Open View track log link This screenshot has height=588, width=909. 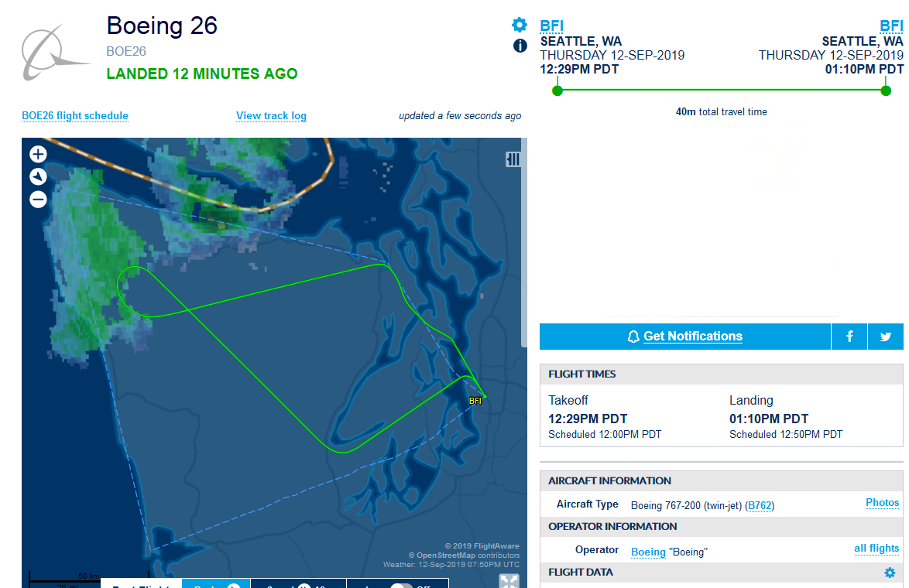tap(271, 116)
